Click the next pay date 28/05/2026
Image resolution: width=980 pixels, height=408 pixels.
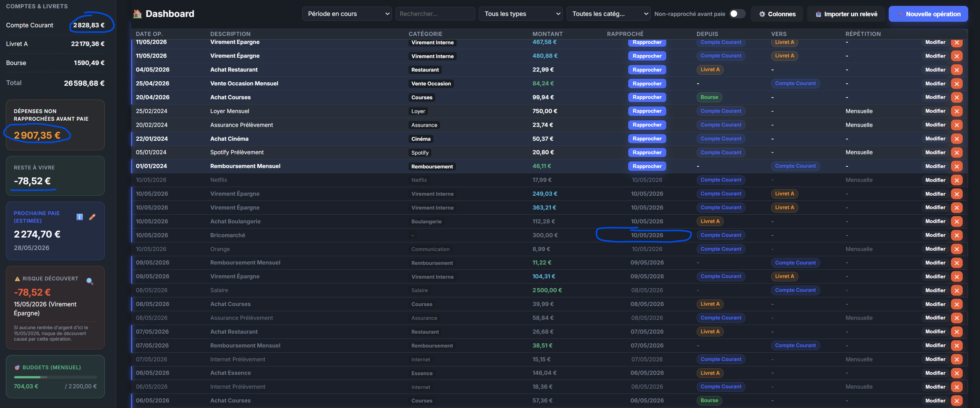click(31, 248)
